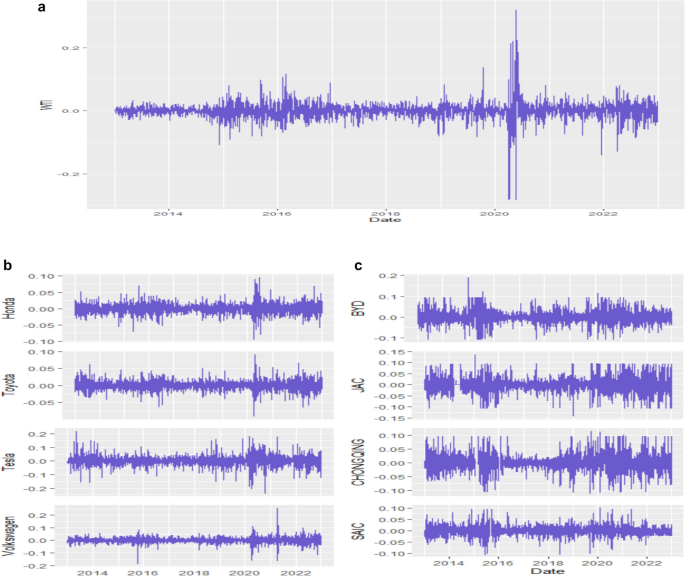Click the Toyota return series plot
Image resolution: width=685 pixels, height=576 pixels.
pos(198,385)
